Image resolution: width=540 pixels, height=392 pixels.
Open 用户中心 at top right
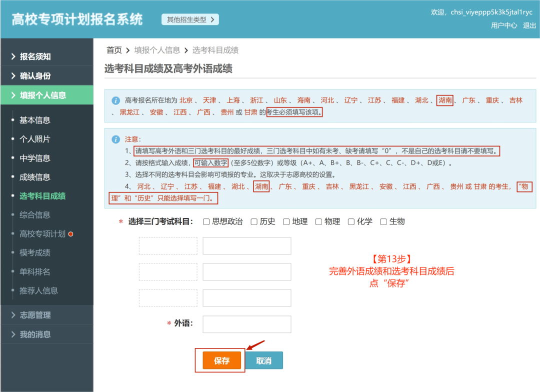504,25
